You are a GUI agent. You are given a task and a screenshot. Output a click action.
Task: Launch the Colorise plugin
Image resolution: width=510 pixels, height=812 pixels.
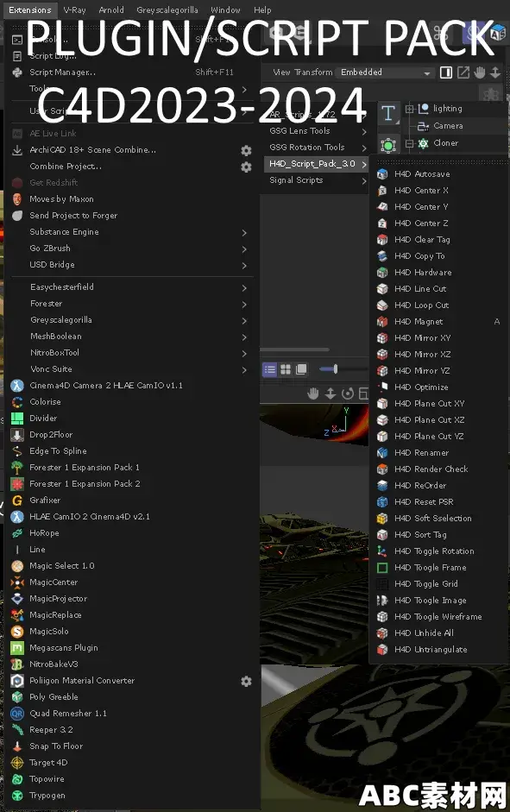45,402
